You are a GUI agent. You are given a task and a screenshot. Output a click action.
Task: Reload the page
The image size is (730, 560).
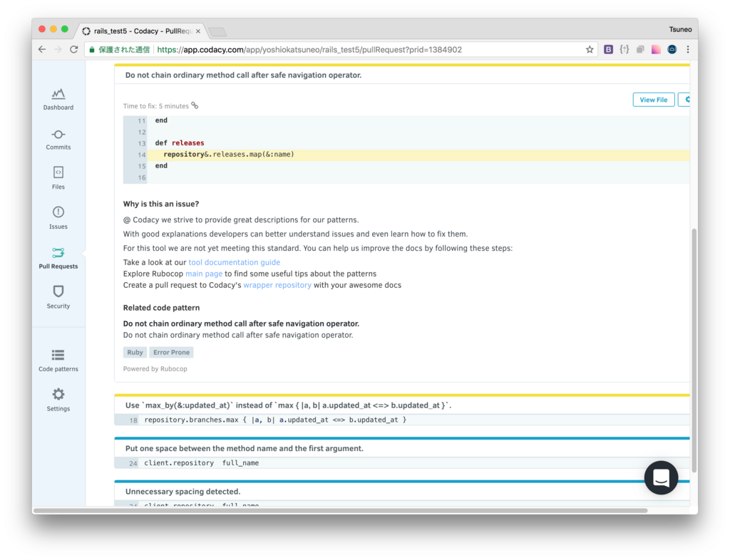73,49
